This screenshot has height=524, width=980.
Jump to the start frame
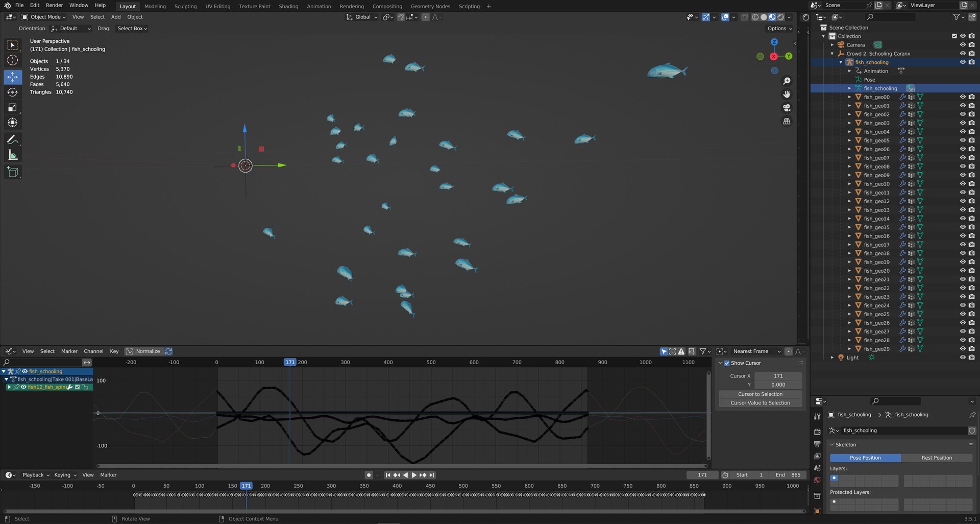[x=388, y=475]
